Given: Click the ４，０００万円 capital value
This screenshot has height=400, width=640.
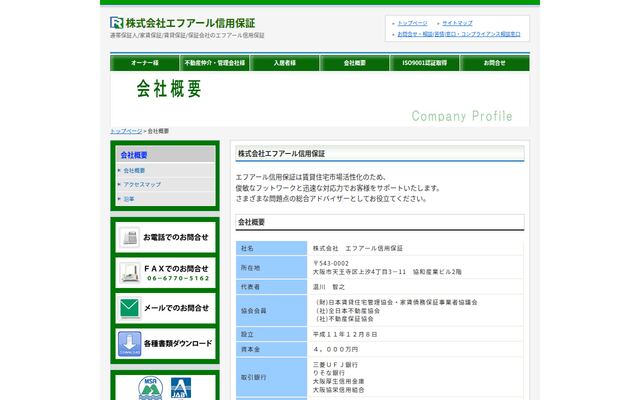Looking at the screenshot, I should 336,349.
